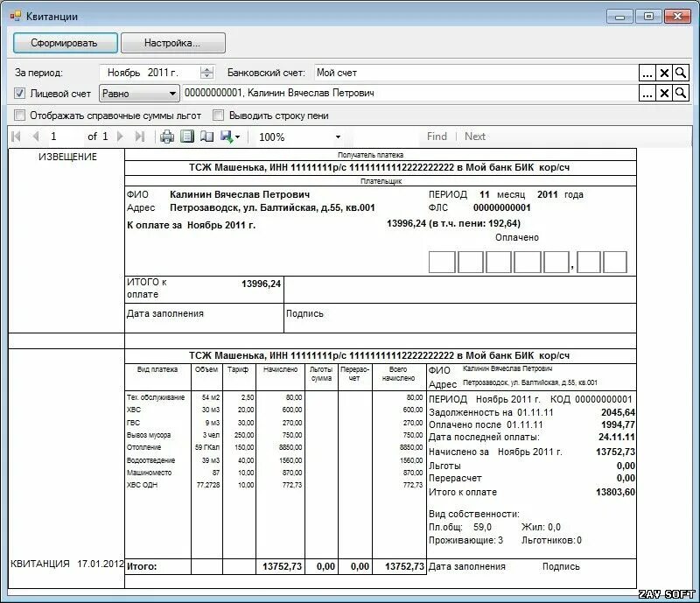Clear the personal account value
The height and width of the screenshot is (603, 700).
(x=664, y=93)
